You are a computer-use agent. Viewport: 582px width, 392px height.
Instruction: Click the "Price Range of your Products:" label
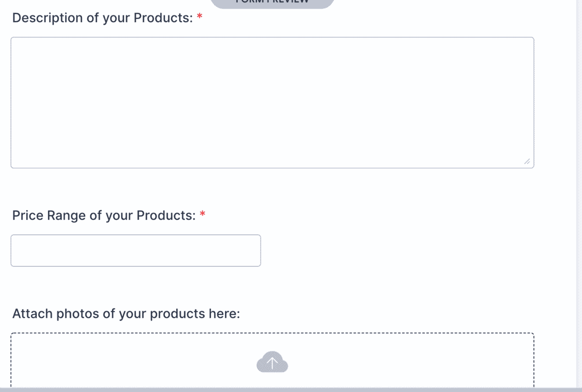point(104,215)
